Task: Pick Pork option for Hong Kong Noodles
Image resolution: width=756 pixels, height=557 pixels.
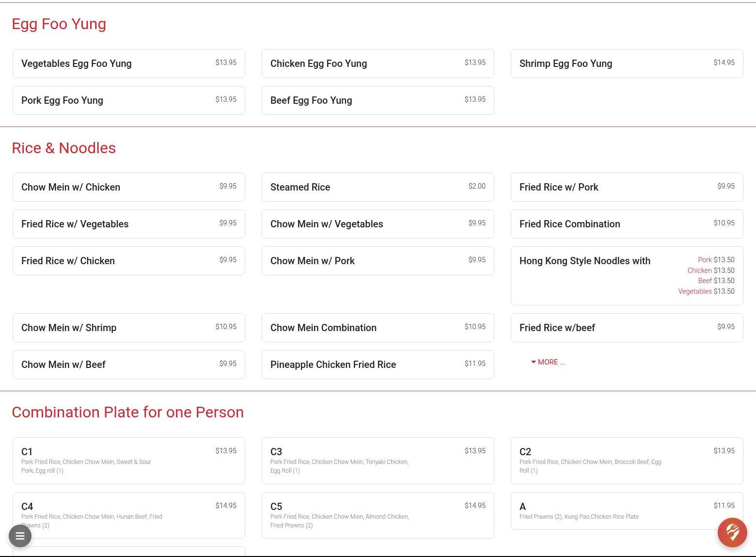Action: tap(716, 260)
